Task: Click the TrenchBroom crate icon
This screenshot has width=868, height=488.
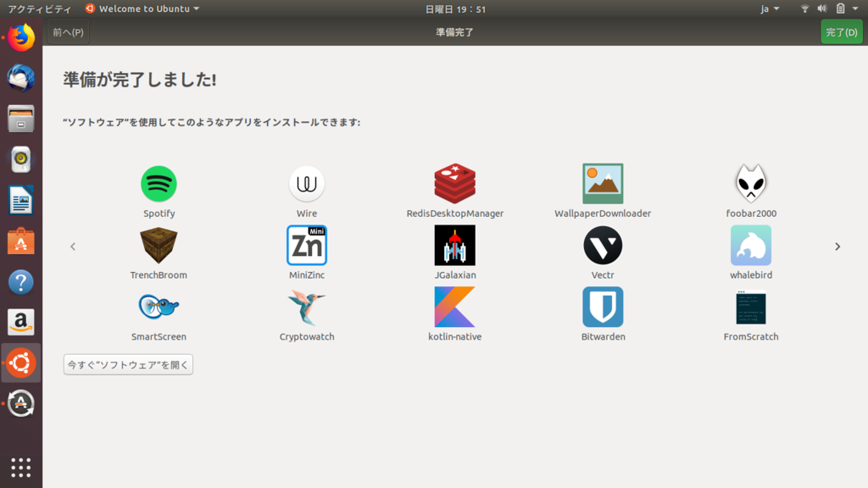Action: (x=159, y=245)
